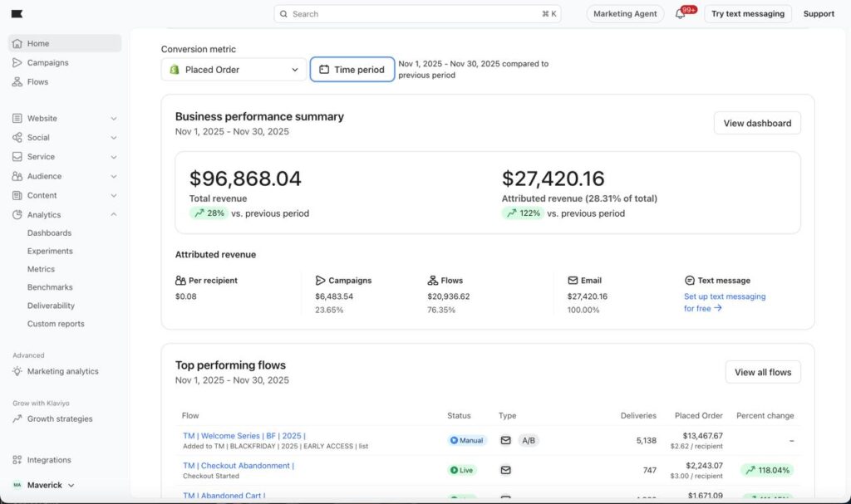Click the View dashboard button
Viewport: 851px width, 504px height.
(756, 123)
